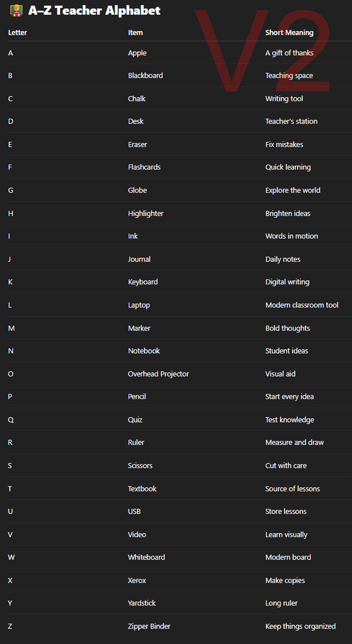The image size is (352, 644).
Task: Click the Globe item entry
Action: (137, 190)
